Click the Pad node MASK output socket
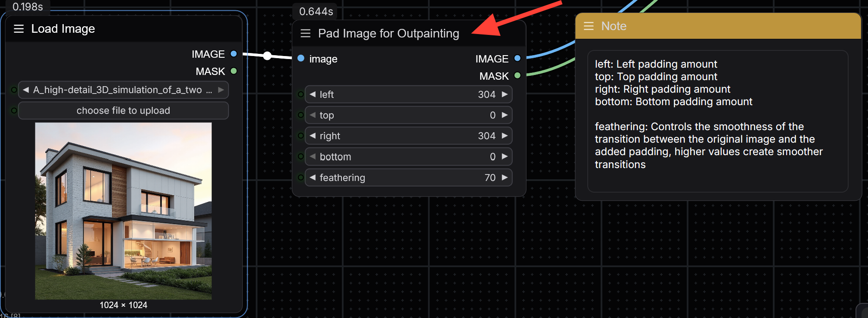 [x=518, y=76]
